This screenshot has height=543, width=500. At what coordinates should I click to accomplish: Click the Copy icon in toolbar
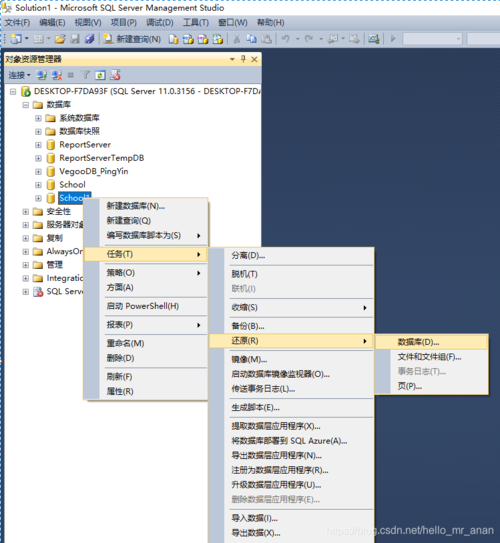252,39
